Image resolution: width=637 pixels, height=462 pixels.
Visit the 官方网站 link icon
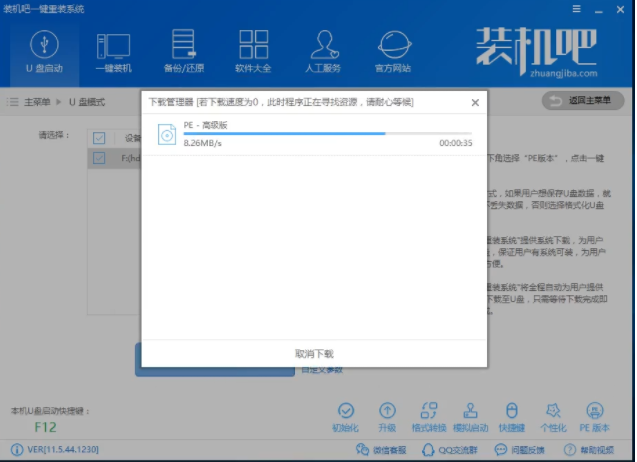click(393, 51)
